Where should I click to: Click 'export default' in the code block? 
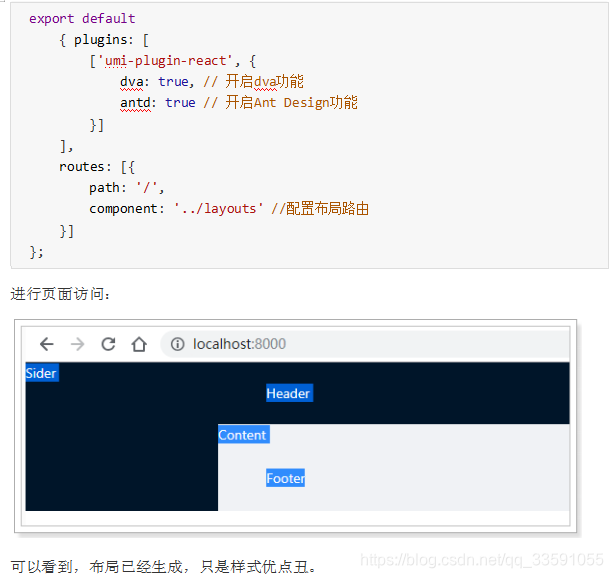coord(82,18)
